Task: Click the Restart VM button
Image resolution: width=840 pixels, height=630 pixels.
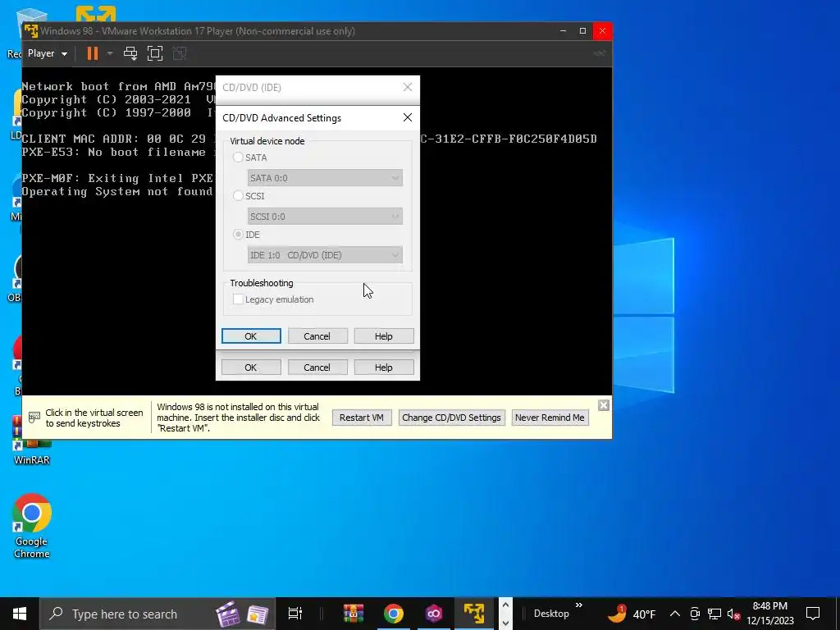Action: pos(362,418)
